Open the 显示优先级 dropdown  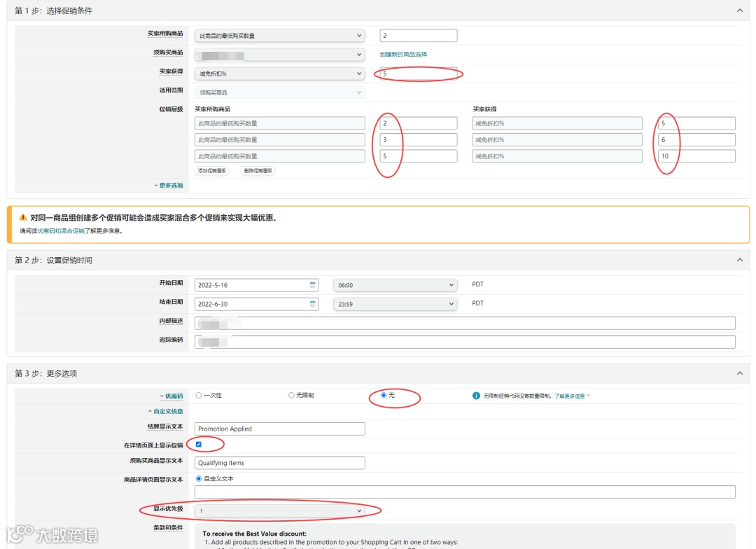[x=279, y=511]
